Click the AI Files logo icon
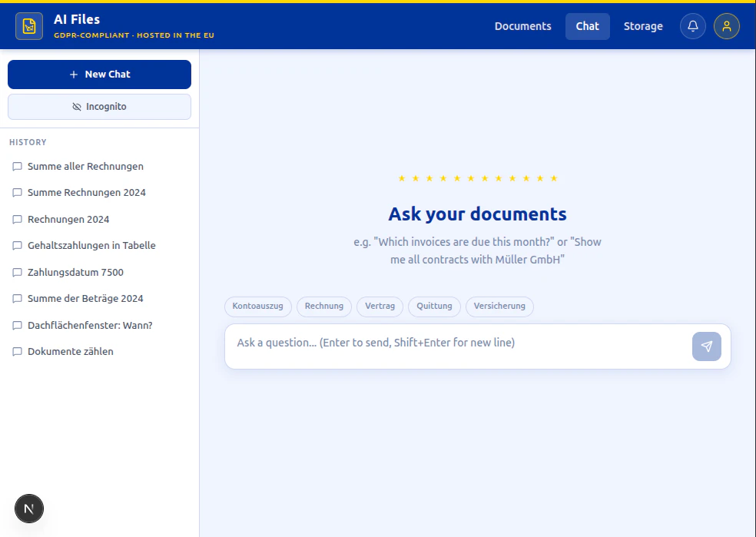The width and height of the screenshot is (756, 537). point(29,26)
